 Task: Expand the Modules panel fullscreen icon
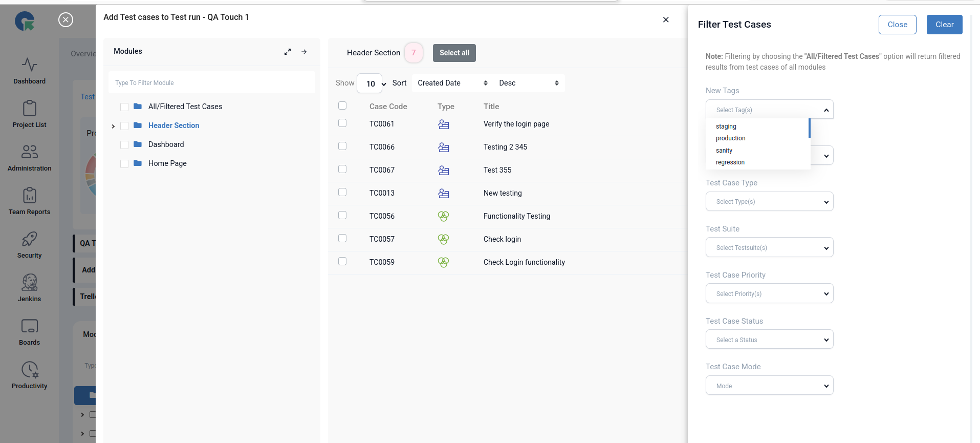click(x=288, y=52)
